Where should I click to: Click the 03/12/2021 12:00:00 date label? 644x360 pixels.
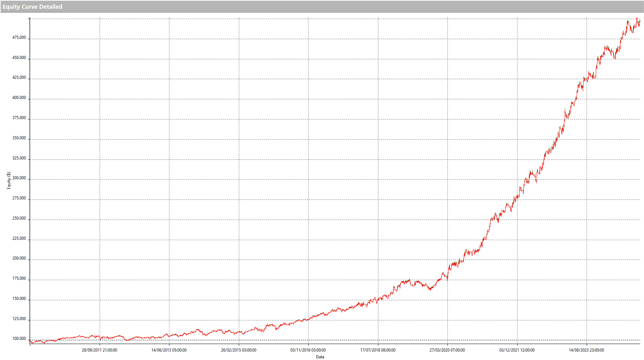point(517,350)
